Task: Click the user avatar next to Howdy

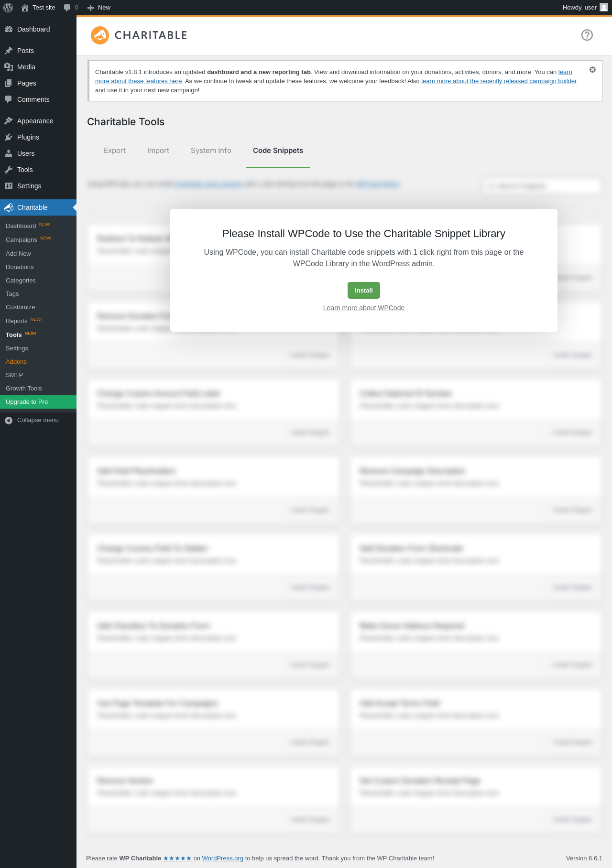Action: coord(604,7)
